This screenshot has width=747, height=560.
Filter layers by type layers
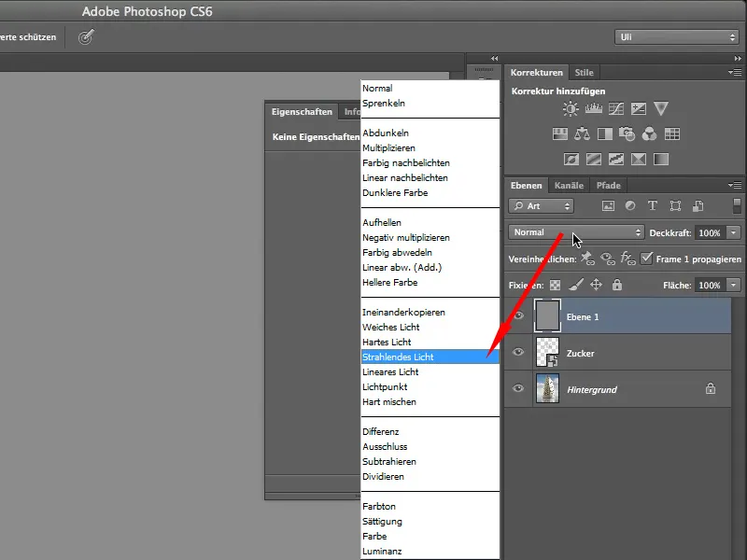pos(653,205)
